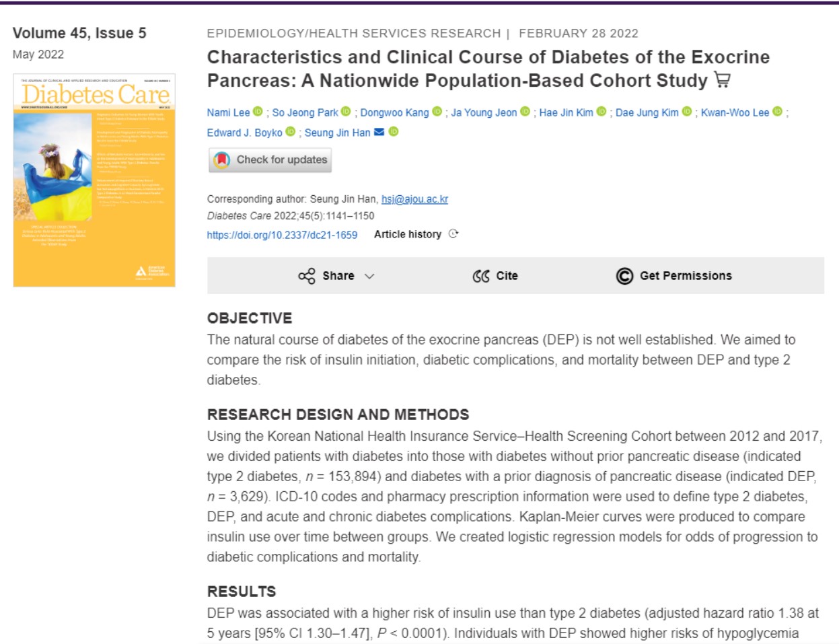Open Nami Lee's ORCID iD icon
Image resolution: width=839 pixels, height=644 pixels.
tap(258, 112)
